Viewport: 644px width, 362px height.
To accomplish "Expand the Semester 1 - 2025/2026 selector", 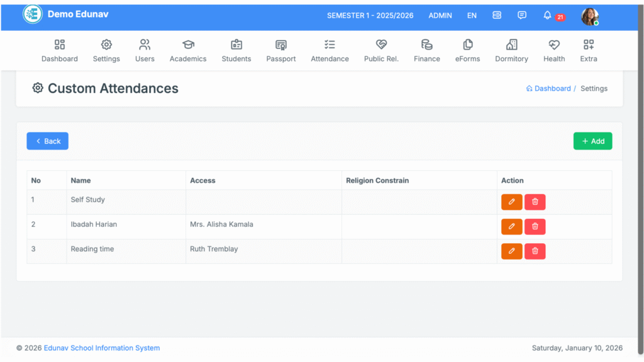I will click(370, 16).
